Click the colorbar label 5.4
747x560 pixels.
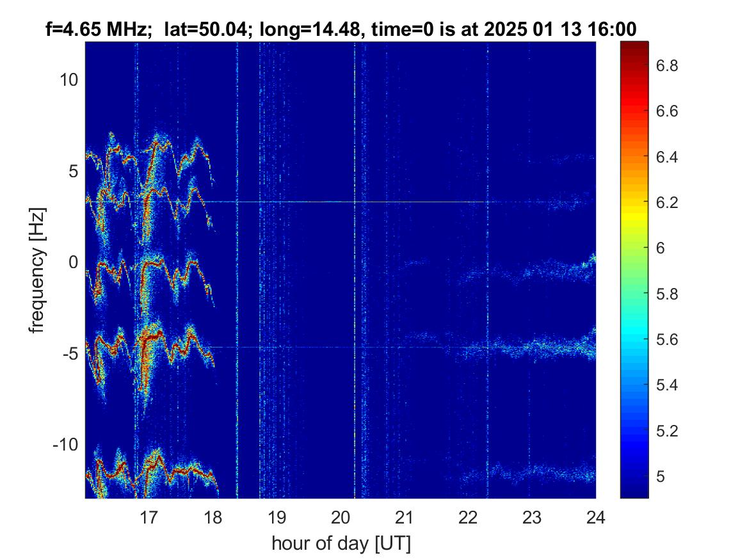(667, 385)
